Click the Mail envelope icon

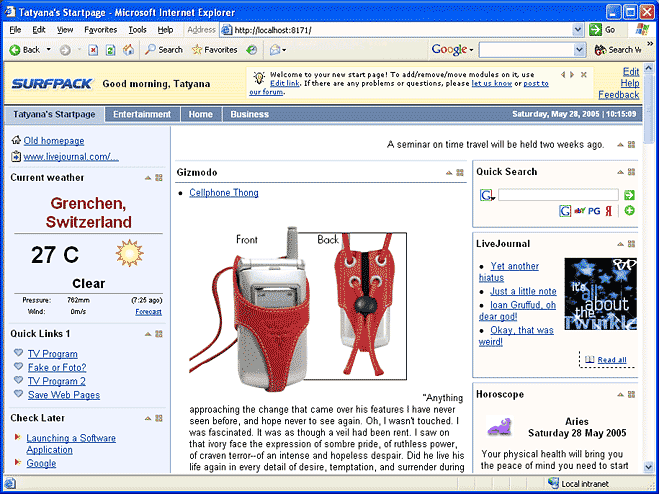pyautogui.click(x=275, y=50)
